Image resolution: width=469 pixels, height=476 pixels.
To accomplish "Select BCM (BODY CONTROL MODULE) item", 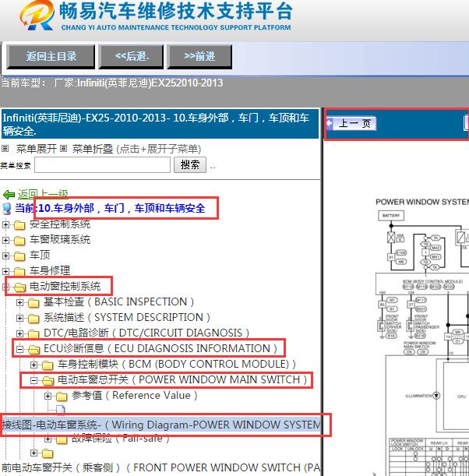I will (177, 365).
